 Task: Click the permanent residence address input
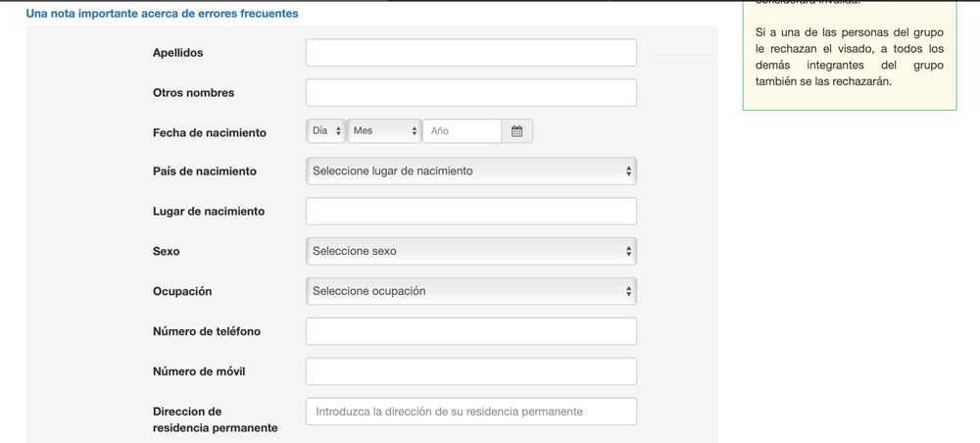[470, 412]
